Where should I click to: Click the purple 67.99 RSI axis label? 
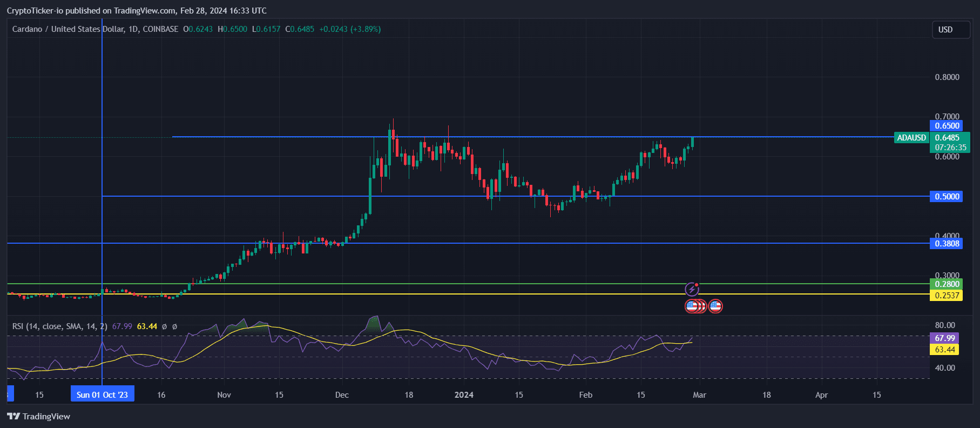pos(944,338)
